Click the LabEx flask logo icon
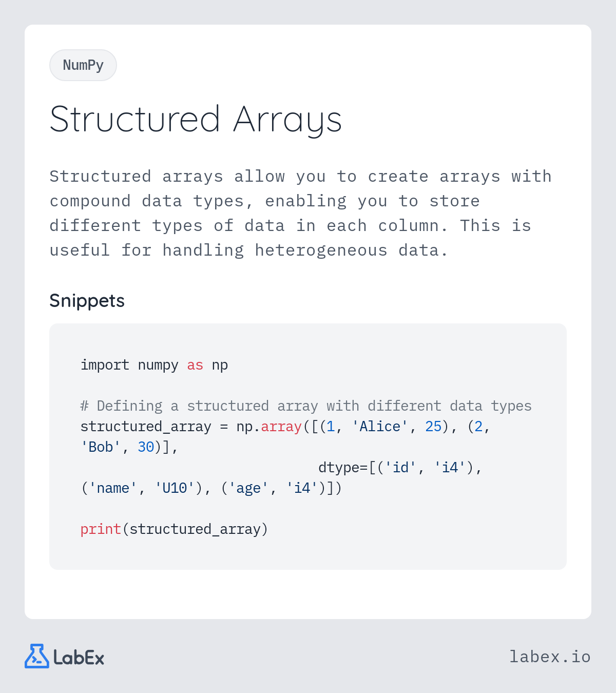This screenshot has height=693, width=616. pyautogui.click(x=36, y=656)
